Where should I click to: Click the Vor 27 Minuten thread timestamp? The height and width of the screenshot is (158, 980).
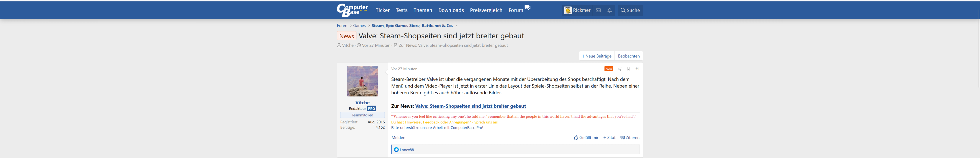[x=376, y=45]
